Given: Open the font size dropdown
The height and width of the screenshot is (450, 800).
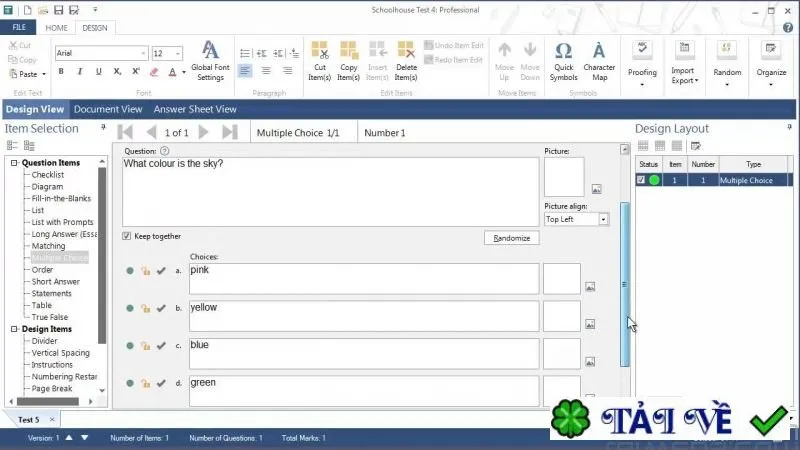Looking at the screenshot, I should click(178, 53).
